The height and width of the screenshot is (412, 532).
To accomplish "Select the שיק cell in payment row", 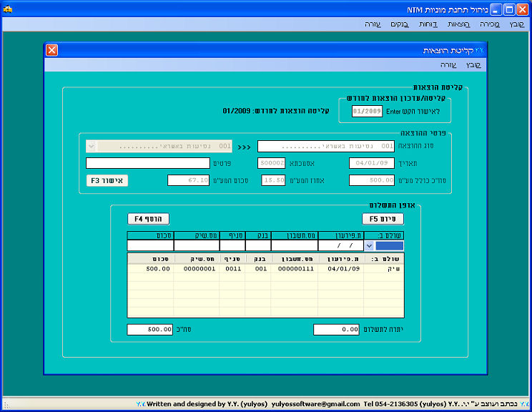I will (x=384, y=269).
